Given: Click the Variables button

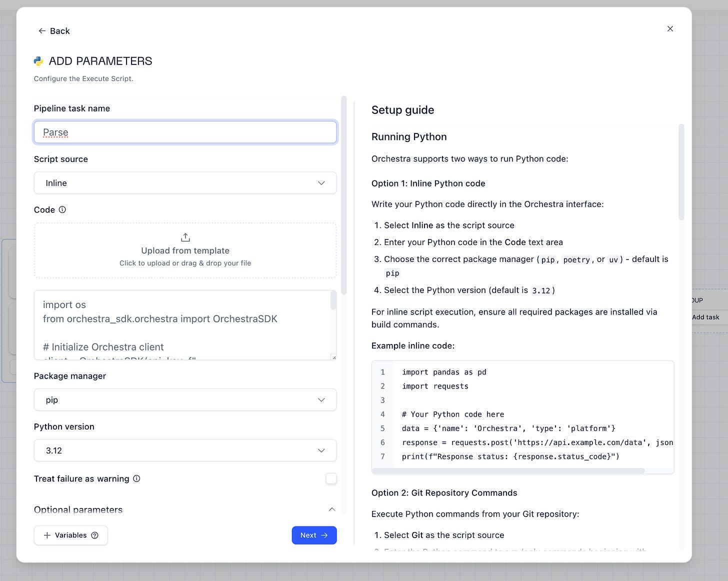Looking at the screenshot, I should click(x=71, y=535).
